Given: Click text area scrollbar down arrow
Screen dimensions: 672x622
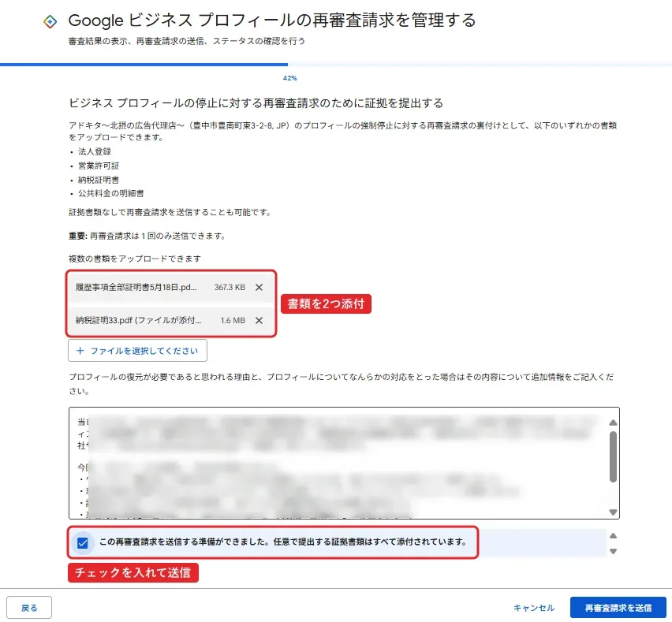Looking at the screenshot, I should pyautogui.click(x=613, y=512).
